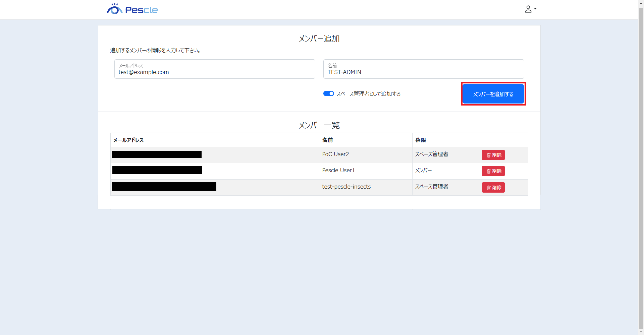Toggle the スペース管理者として追加する switch
The width and height of the screenshot is (644, 335).
click(328, 94)
